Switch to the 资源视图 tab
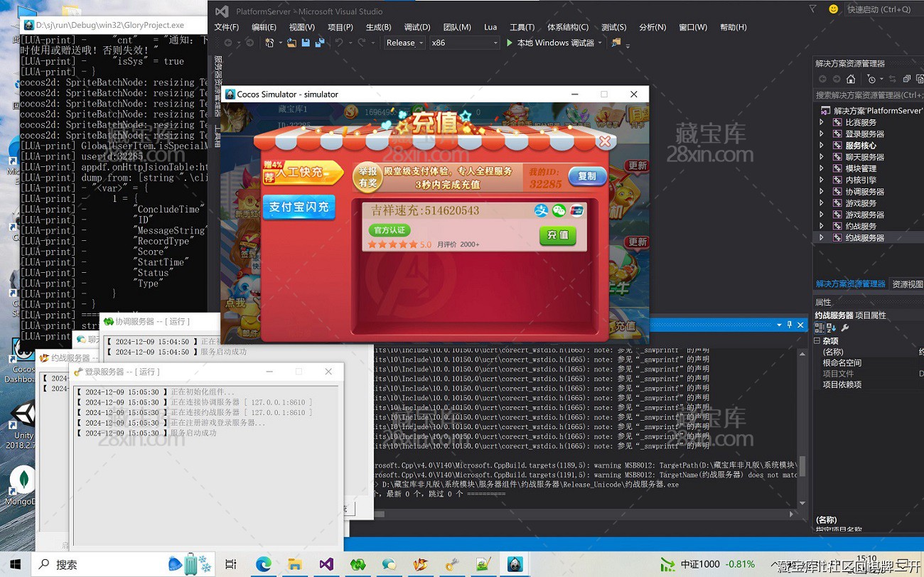Image resolution: width=924 pixels, height=577 pixels. click(908, 284)
